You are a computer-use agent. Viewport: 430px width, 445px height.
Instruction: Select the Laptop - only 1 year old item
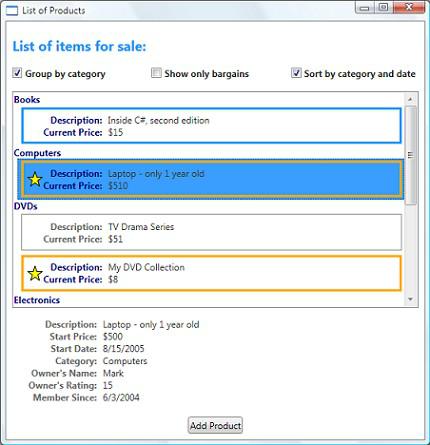[211, 179]
